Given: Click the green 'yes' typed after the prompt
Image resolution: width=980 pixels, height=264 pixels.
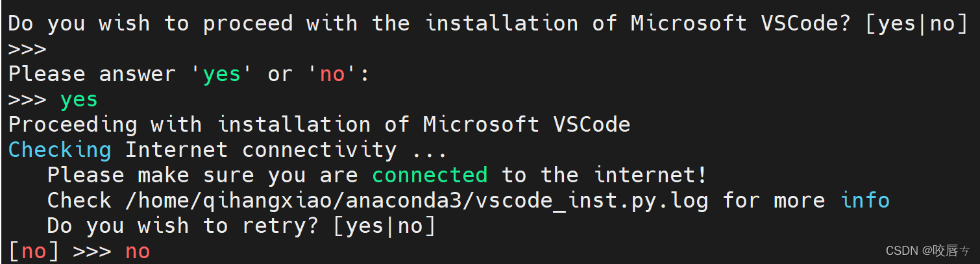Looking at the screenshot, I should point(79,99).
